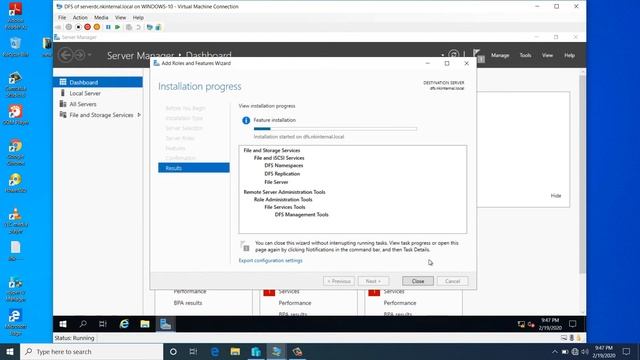
Task: Click the host Windows Start button
Action: coord(10,351)
